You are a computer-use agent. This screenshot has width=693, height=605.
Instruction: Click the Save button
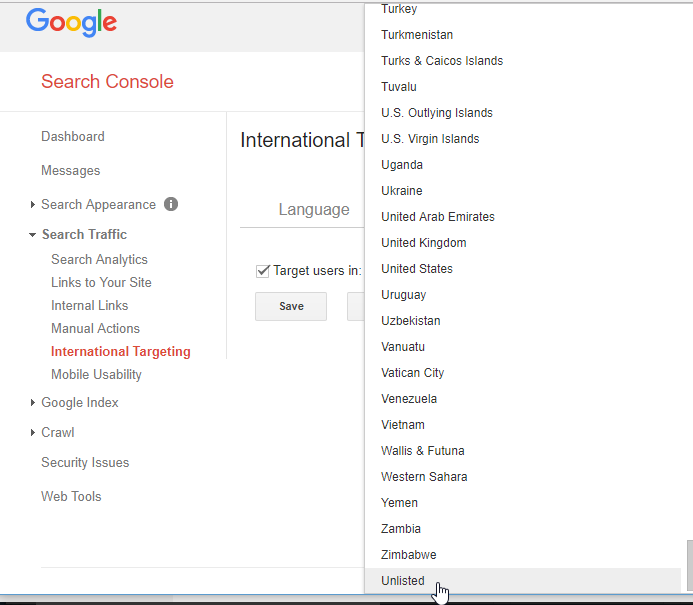pyautogui.click(x=291, y=306)
